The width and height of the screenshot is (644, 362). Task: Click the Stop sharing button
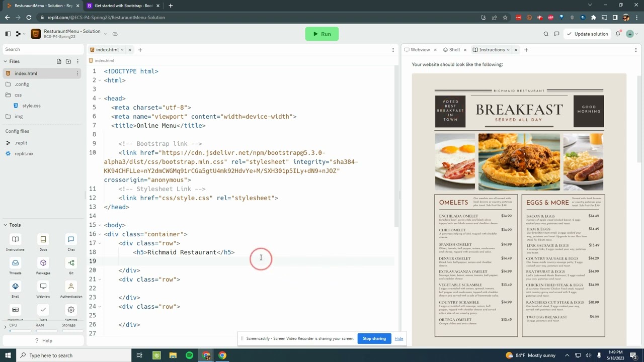[374, 338]
